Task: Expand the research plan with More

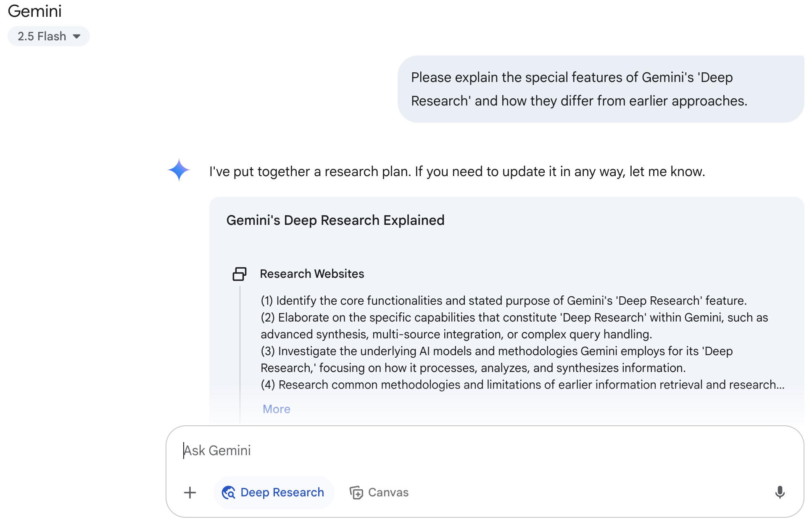Action: (277, 409)
